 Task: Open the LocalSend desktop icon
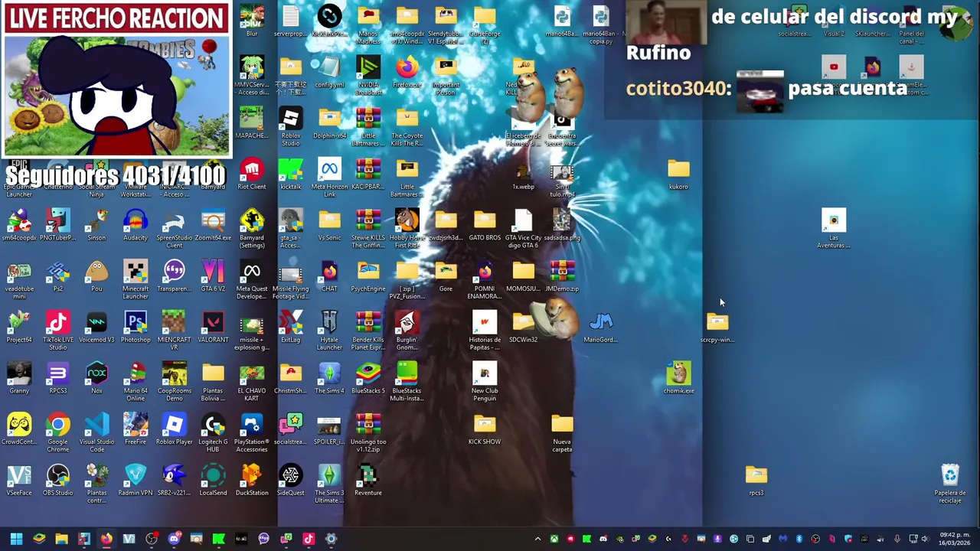pyautogui.click(x=213, y=481)
